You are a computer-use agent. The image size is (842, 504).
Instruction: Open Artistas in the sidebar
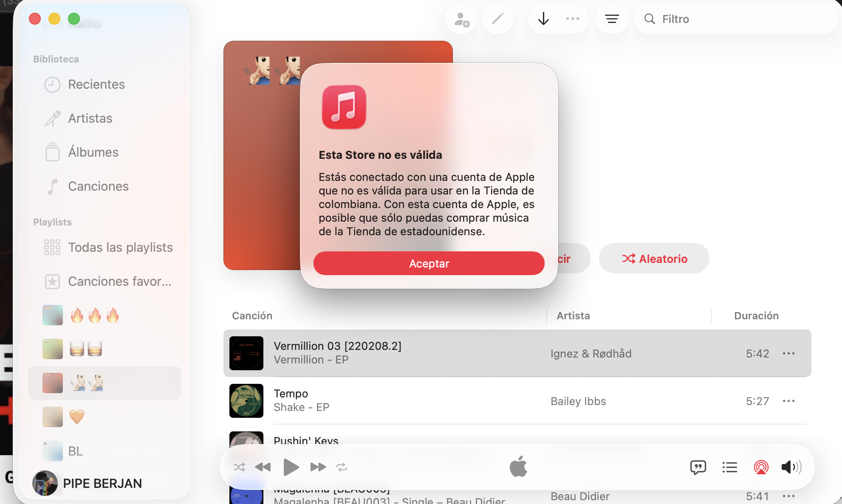point(90,118)
